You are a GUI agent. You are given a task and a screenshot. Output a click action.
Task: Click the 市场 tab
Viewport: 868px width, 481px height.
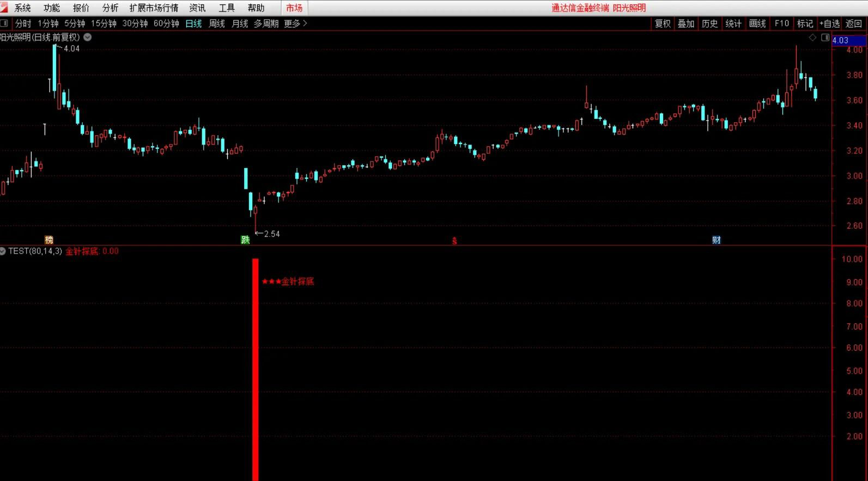click(294, 8)
